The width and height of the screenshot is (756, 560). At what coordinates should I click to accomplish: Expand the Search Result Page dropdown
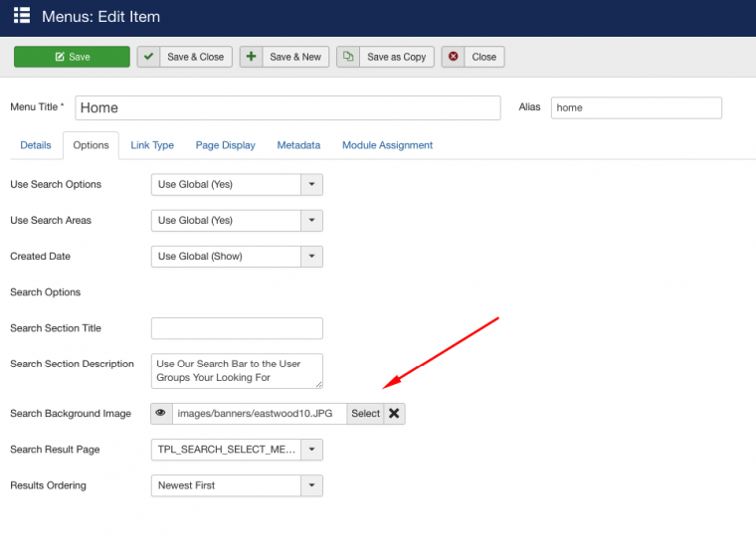[312, 450]
